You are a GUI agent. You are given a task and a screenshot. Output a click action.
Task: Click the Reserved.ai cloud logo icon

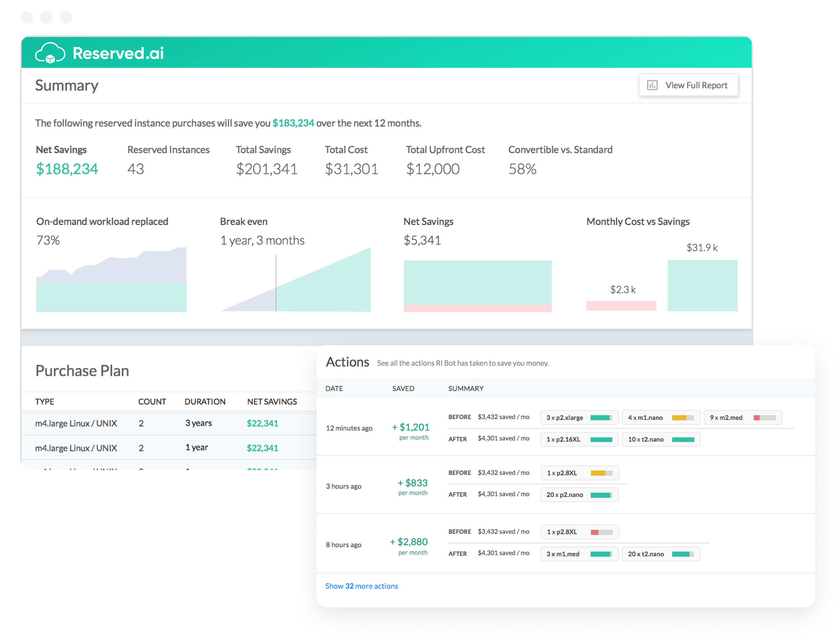tap(50, 53)
